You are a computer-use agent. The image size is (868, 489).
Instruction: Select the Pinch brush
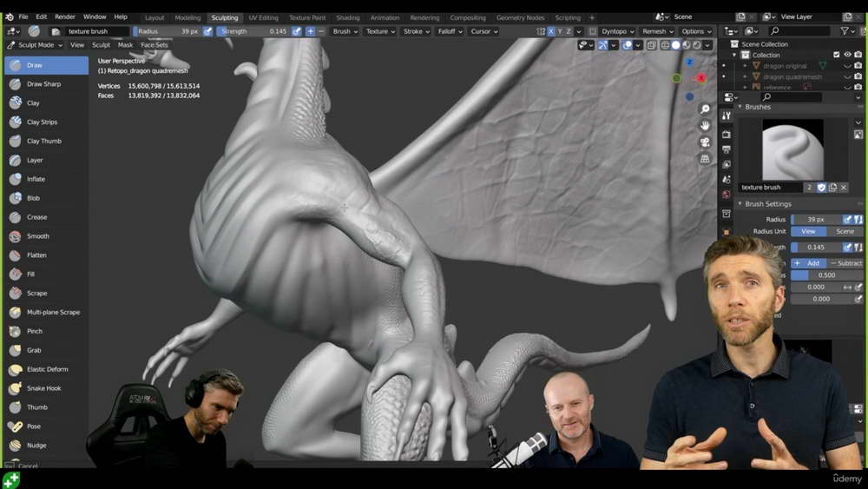[47, 331]
